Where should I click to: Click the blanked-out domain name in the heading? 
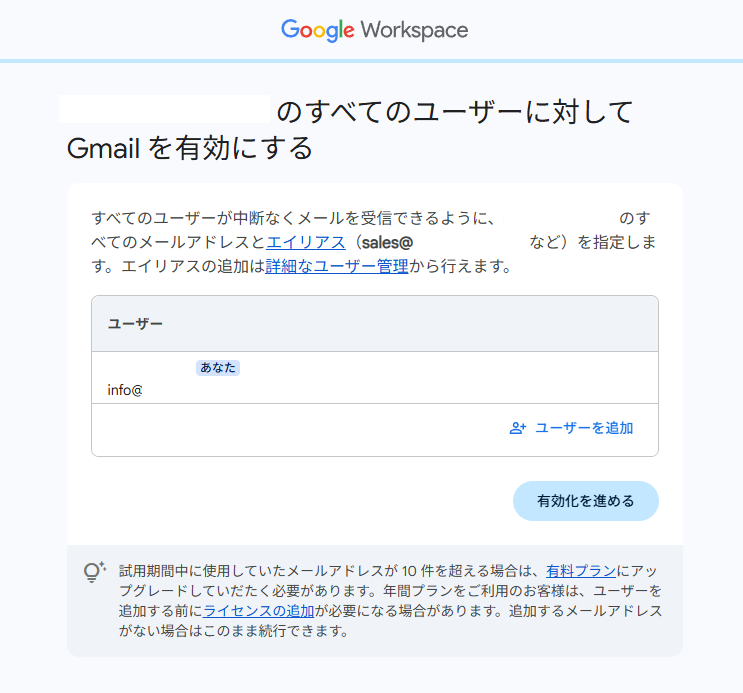(x=165, y=110)
